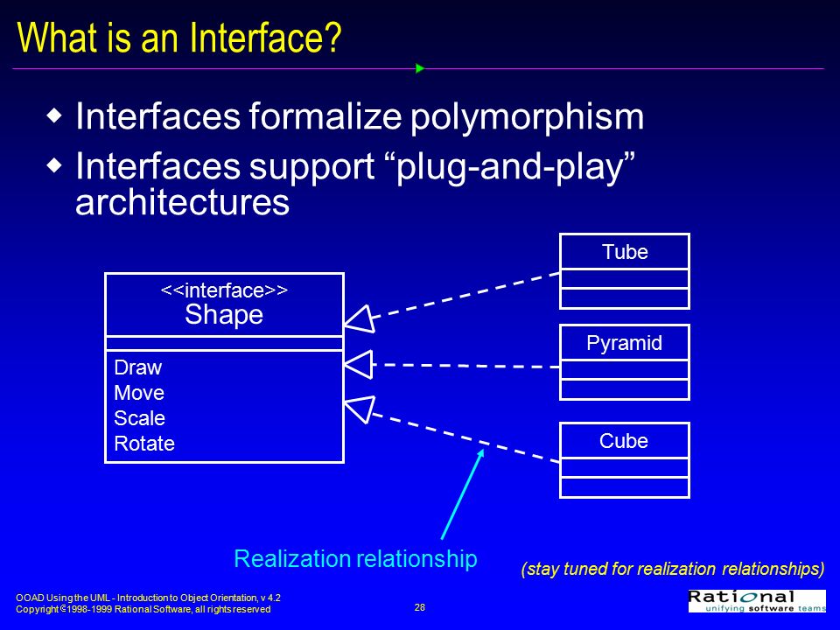Click the empty attribute compartment of Cube
The image size is (840, 630).
[x=625, y=467]
